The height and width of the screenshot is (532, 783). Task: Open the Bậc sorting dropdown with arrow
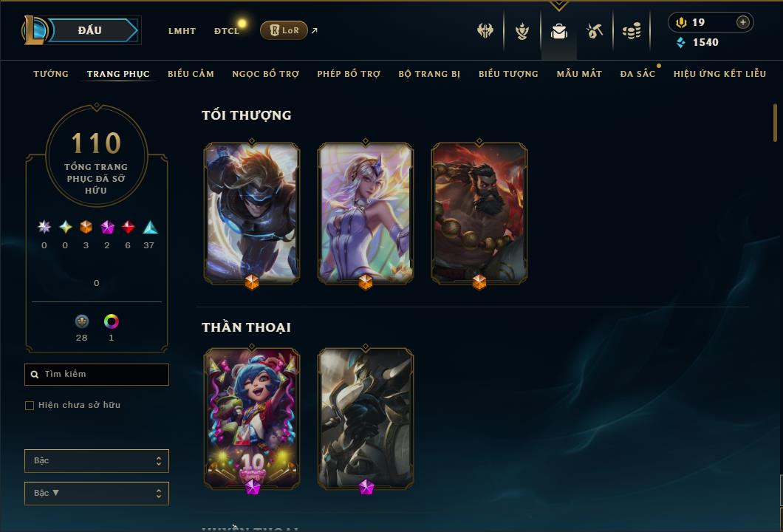pyautogui.click(x=96, y=493)
